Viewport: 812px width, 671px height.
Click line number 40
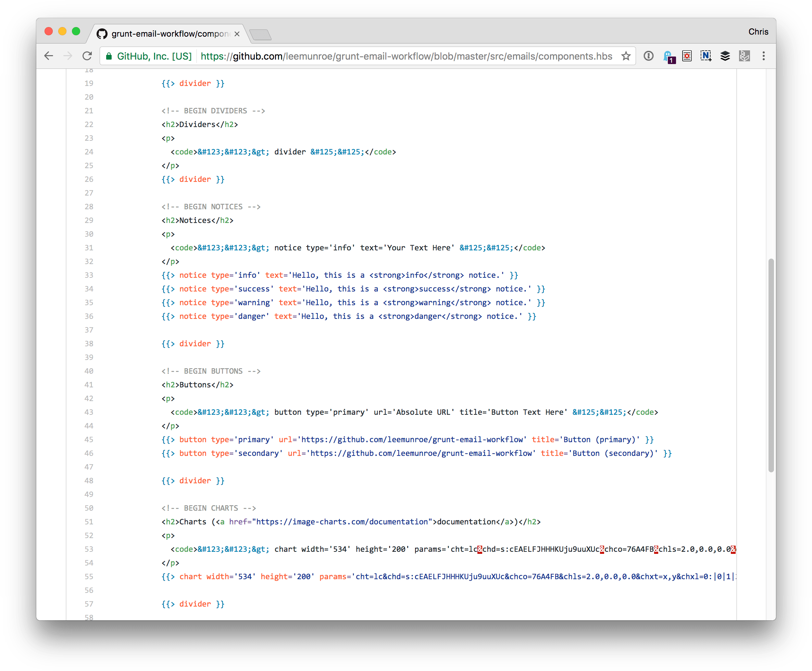[x=89, y=371]
